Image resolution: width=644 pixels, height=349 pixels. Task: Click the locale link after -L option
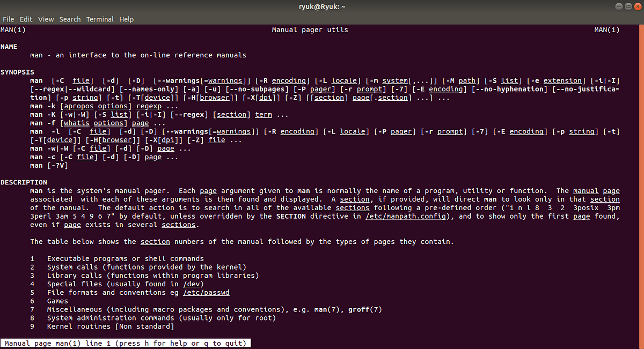pyautogui.click(x=345, y=80)
